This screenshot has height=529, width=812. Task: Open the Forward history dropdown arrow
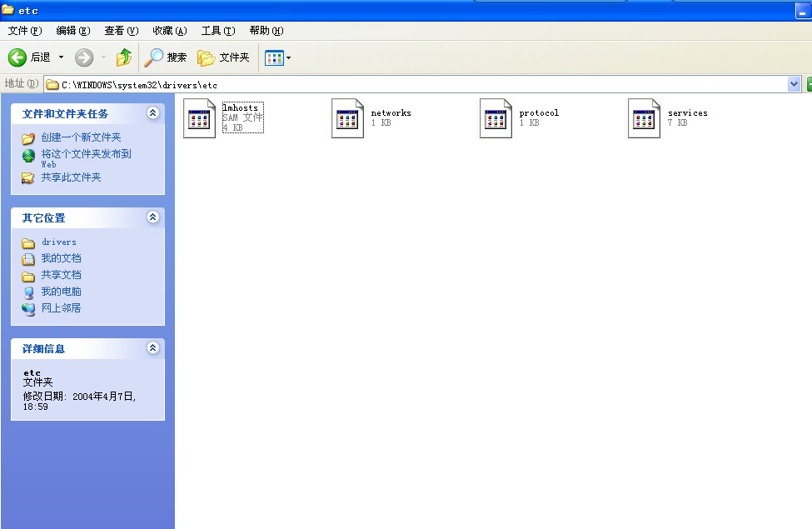tap(103, 57)
